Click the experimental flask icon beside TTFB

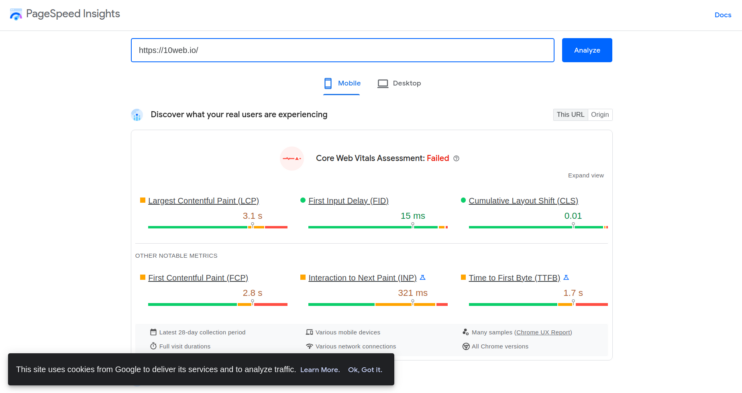click(x=566, y=277)
